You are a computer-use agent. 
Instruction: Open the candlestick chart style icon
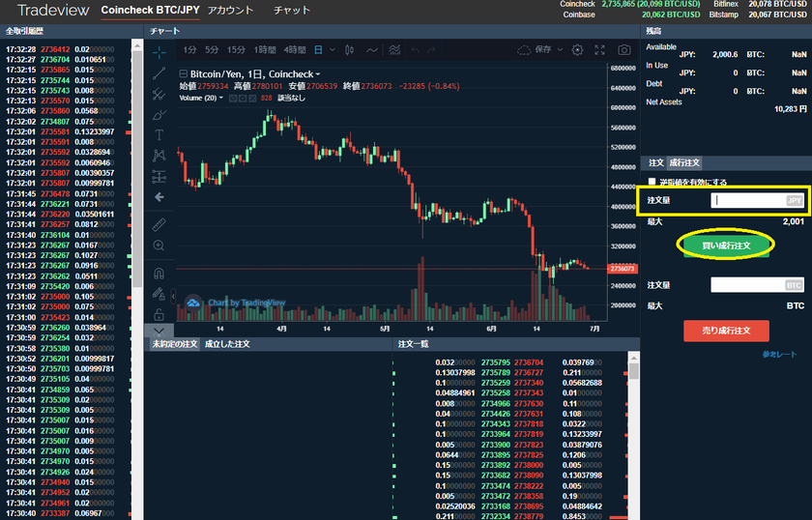tap(348, 49)
